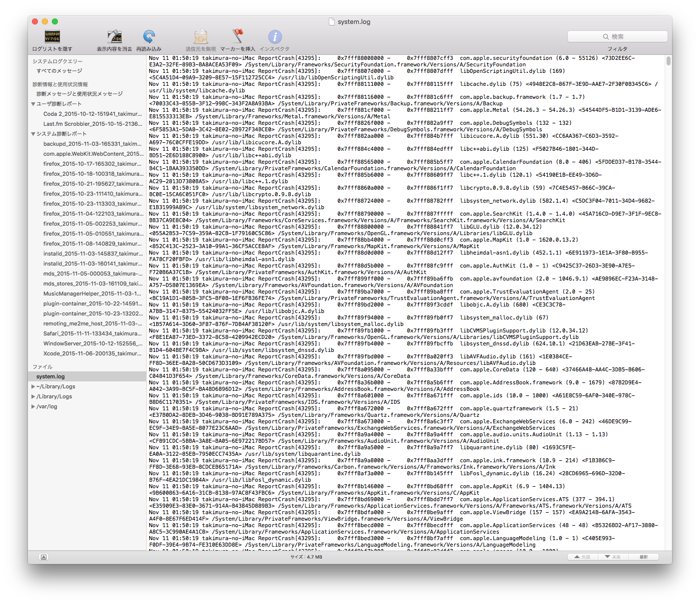
Task: Click the 最新 button
Action: (644, 557)
